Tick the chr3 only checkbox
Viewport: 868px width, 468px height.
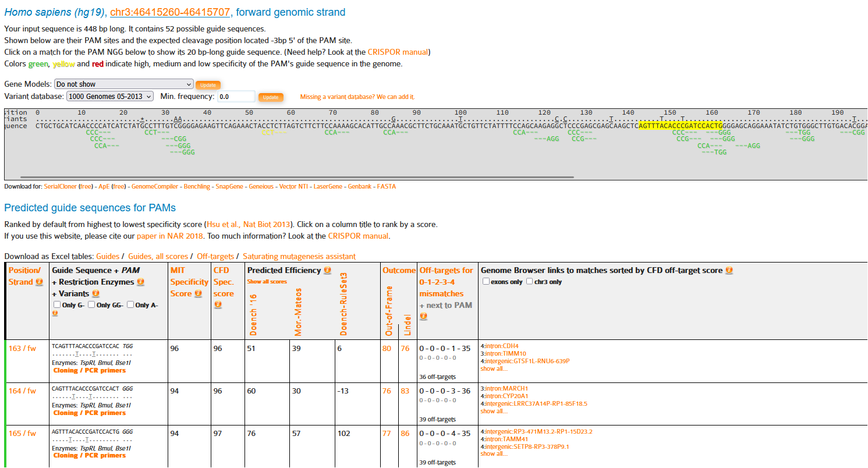point(529,281)
